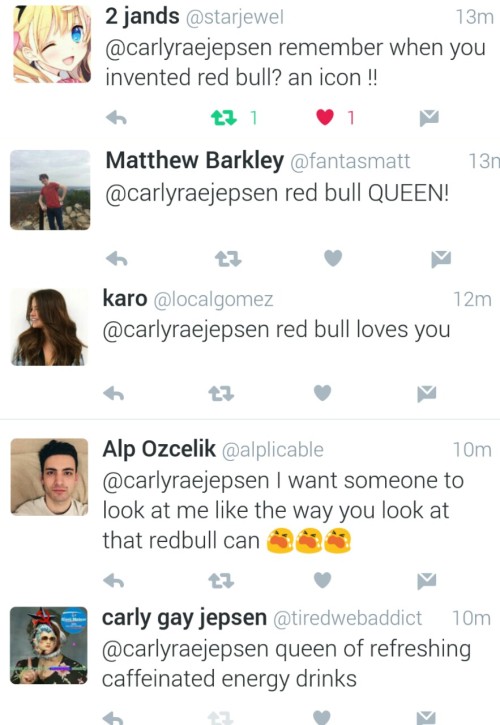The width and height of the screenshot is (500, 725).
Task: Message icon under karo's tweet
Action: pyautogui.click(x=426, y=394)
